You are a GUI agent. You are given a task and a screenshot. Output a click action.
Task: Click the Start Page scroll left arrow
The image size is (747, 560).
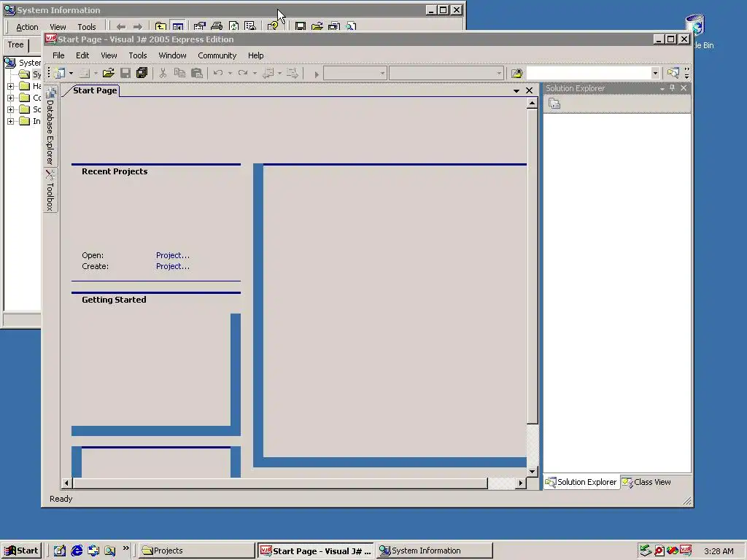[66, 483]
